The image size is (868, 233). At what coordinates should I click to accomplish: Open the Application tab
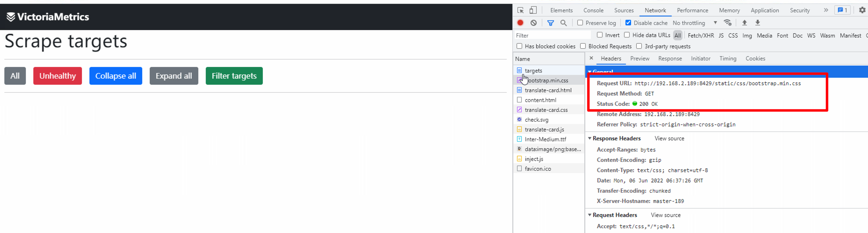tap(765, 10)
